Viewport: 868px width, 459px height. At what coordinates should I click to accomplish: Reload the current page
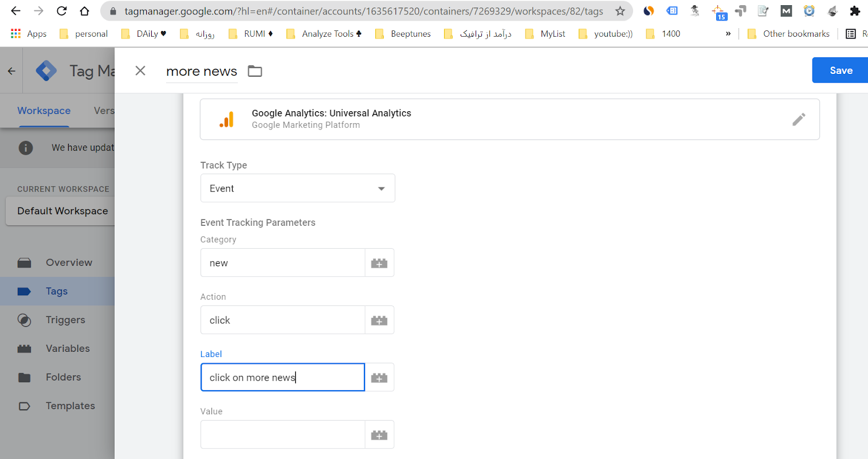pyautogui.click(x=61, y=11)
